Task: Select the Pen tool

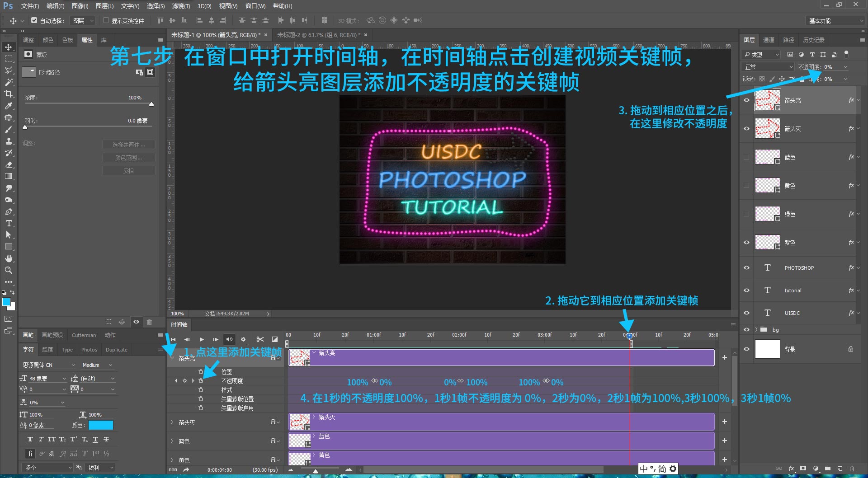Action: tap(9, 211)
